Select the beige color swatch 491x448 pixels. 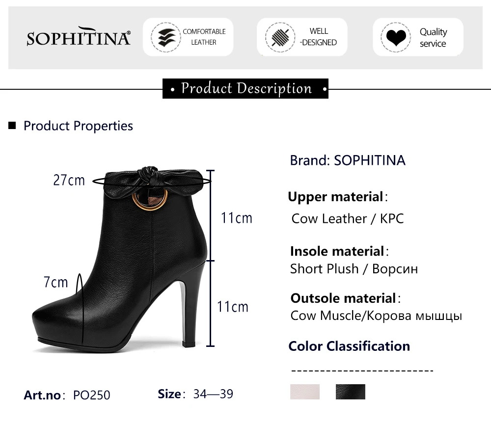pos(305,392)
